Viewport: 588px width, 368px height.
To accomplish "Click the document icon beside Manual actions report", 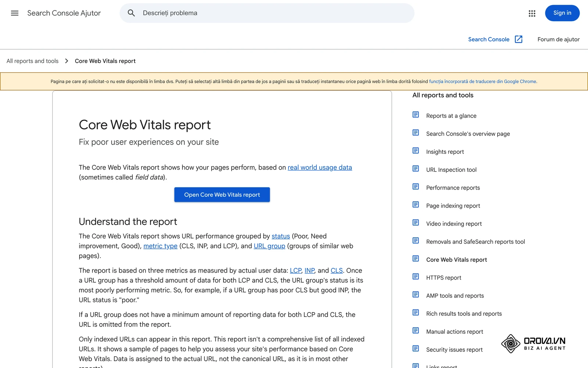I will (x=416, y=330).
